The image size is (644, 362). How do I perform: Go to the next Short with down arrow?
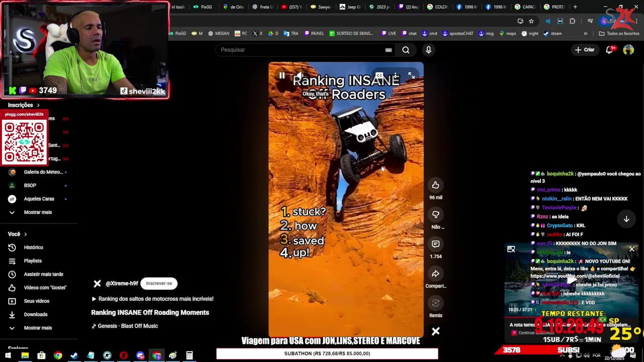(x=626, y=219)
